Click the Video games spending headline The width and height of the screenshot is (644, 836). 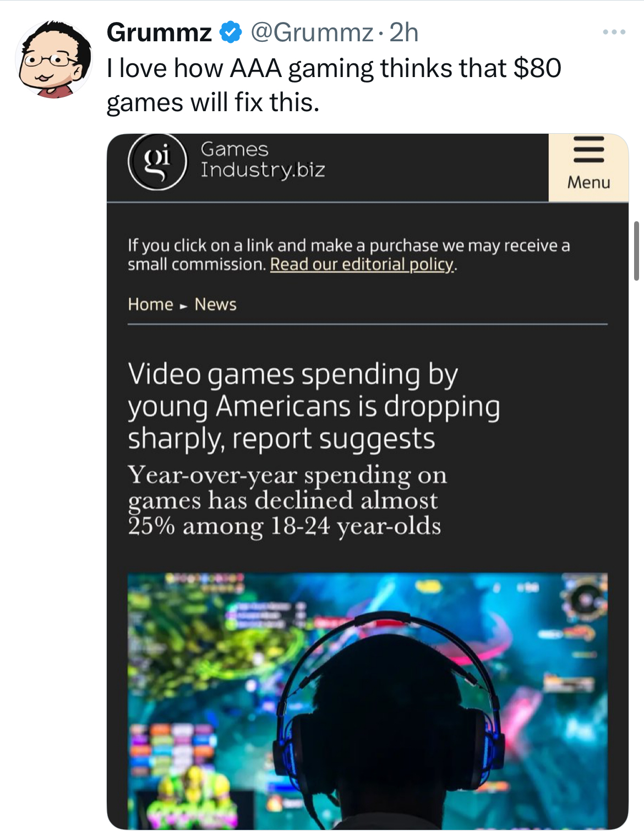(x=314, y=406)
